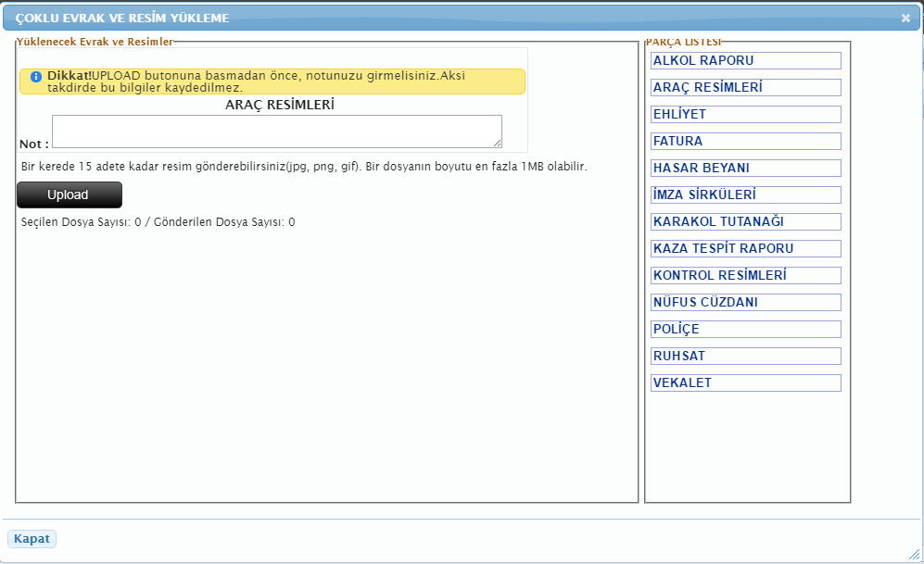This screenshot has width=924, height=564.
Task: Click the note textarea resize handle
Action: click(x=498, y=143)
